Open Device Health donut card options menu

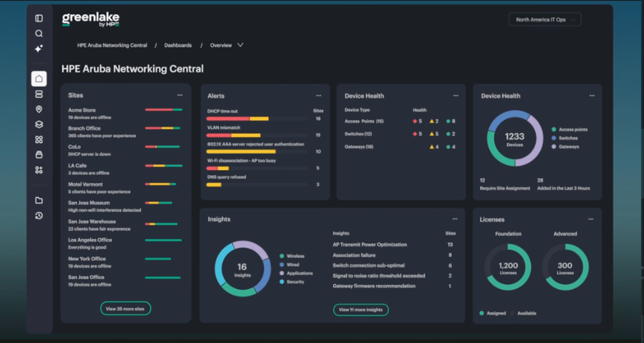tap(592, 96)
